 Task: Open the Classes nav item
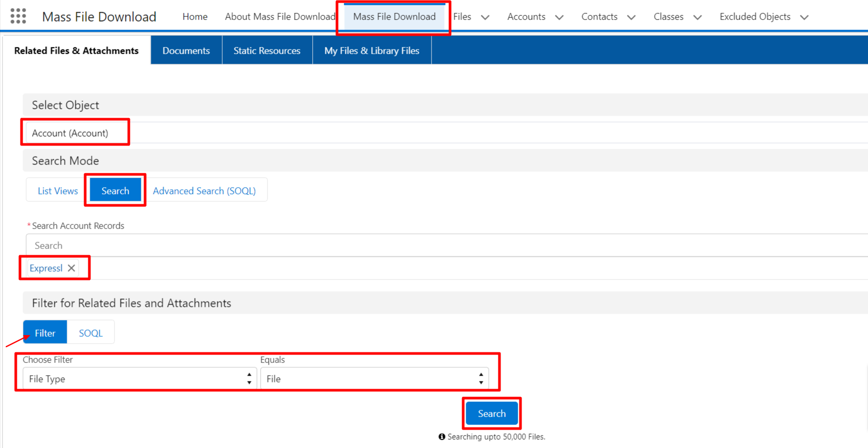669,17
